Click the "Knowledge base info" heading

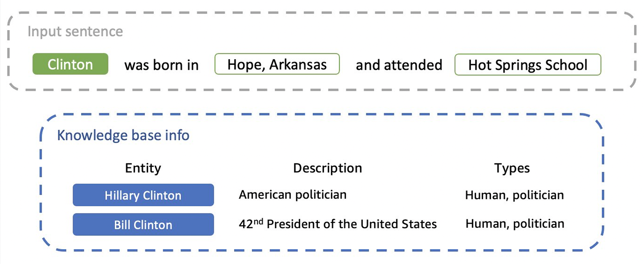(x=123, y=135)
